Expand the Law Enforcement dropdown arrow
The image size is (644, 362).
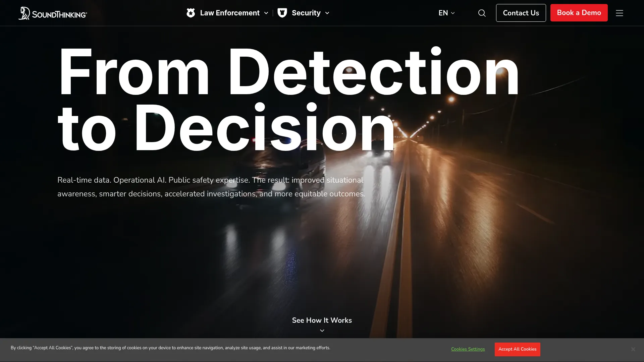click(266, 13)
